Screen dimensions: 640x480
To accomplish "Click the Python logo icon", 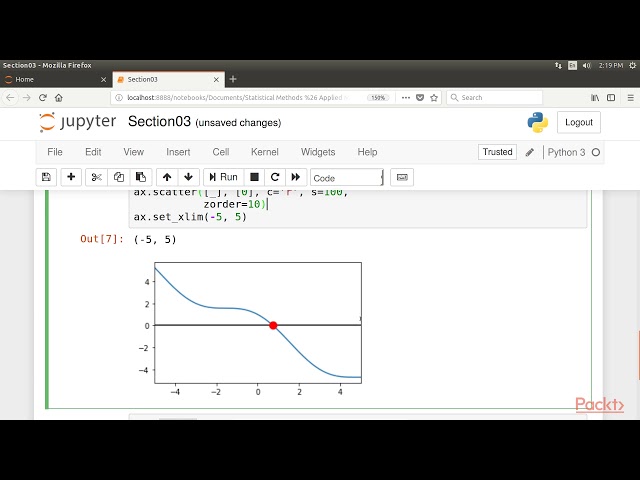I will 538,122.
